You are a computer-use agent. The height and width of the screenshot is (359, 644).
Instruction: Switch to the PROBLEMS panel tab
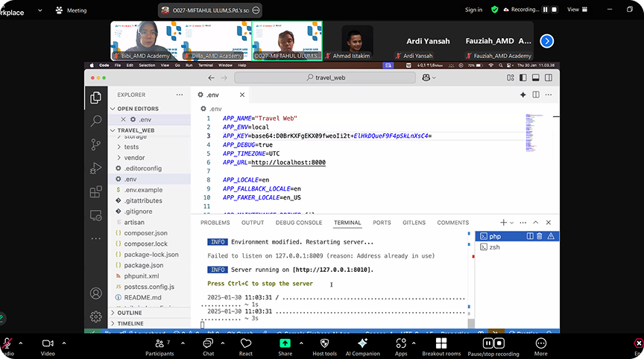pos(215,223)
